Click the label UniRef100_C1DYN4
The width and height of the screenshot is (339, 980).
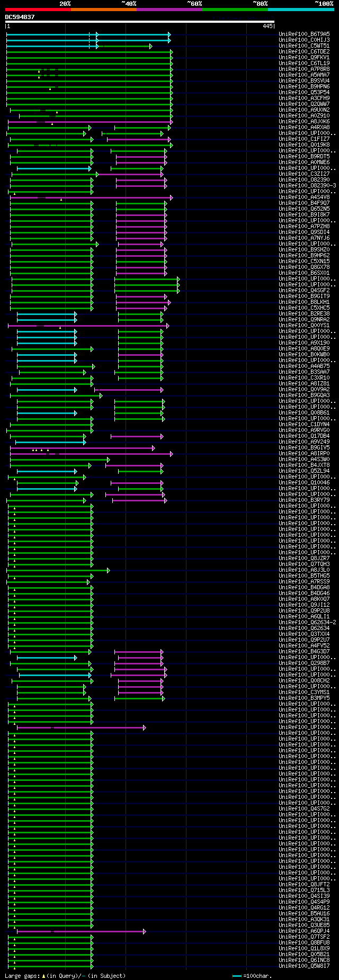(304, 424)
